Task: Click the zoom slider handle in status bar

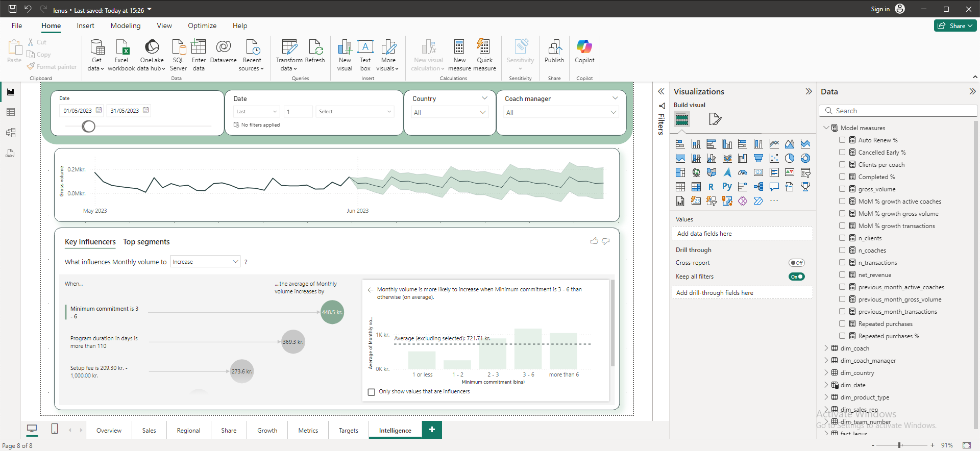Action: point(900,445)
